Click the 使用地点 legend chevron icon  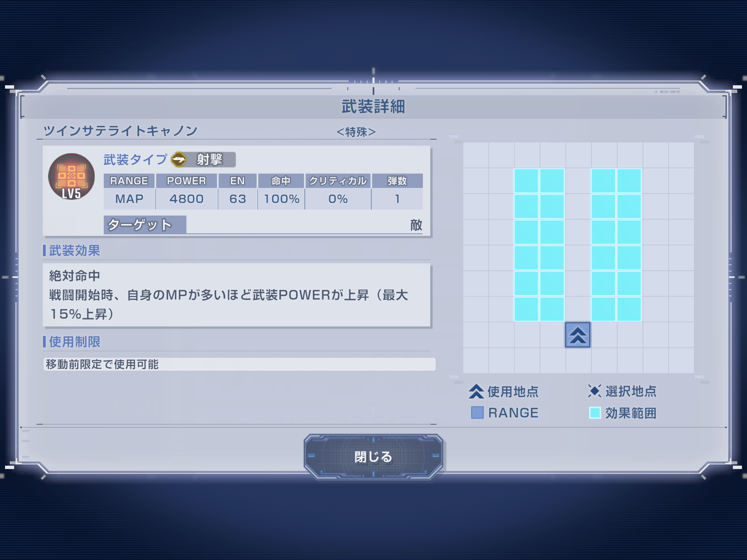coord(476,391)
